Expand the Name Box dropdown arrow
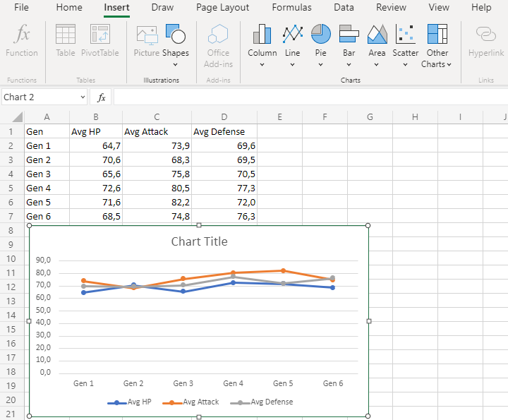Viewport: 508px width, 420px height. (x=83, y=97)
